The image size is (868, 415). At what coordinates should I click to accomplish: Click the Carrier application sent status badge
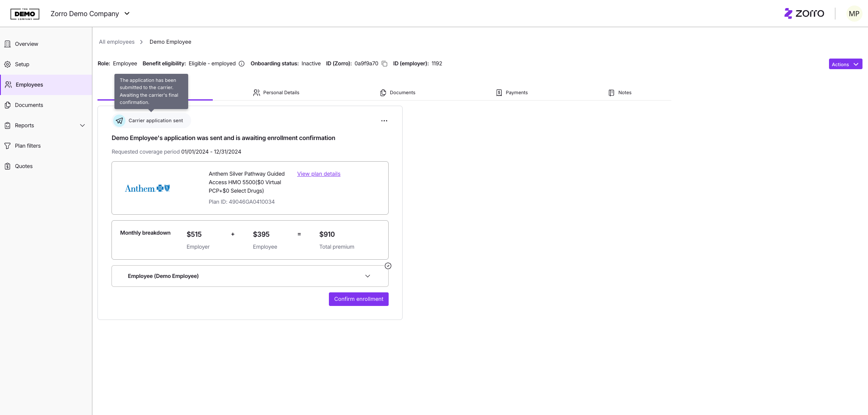click(x=151, y=121)
